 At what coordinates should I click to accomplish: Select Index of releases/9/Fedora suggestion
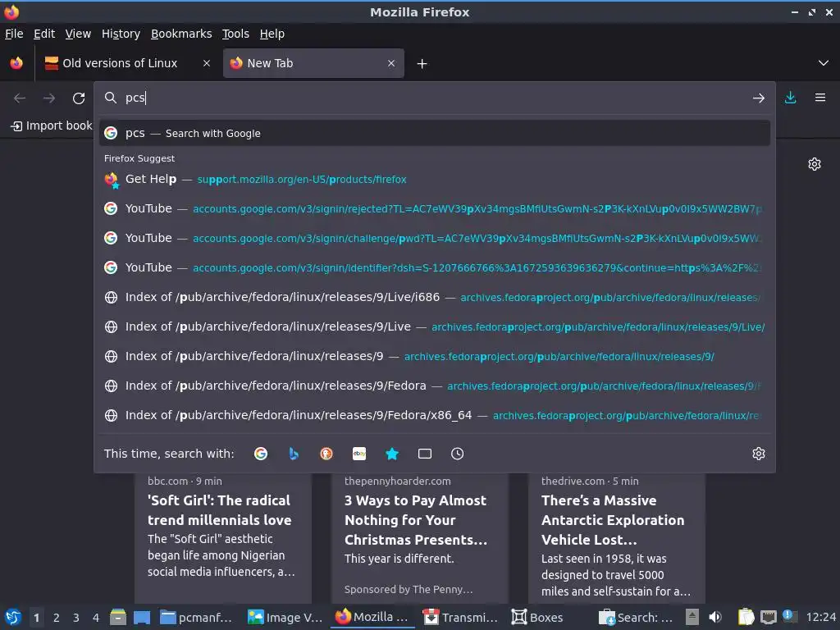[x=435, y=386]
